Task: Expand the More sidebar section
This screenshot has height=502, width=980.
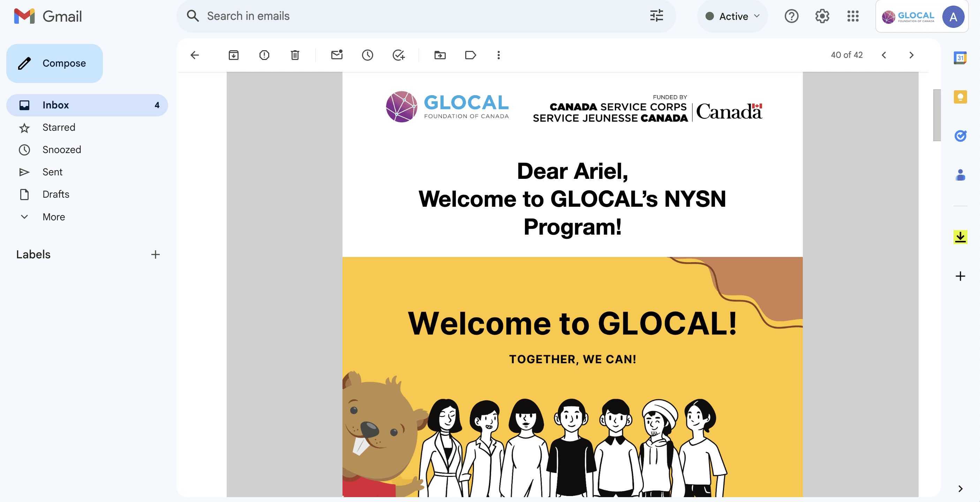Action: 53,217
